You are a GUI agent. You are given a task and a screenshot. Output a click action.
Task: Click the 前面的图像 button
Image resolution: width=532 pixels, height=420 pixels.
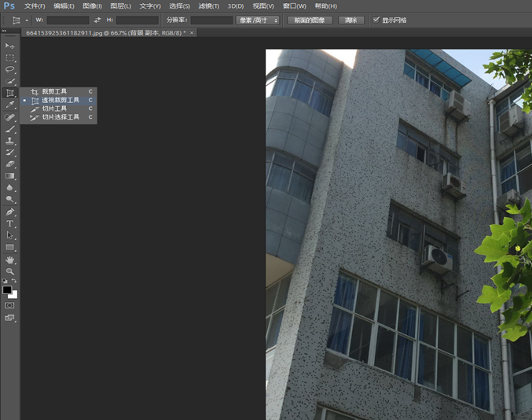point(310,20)
